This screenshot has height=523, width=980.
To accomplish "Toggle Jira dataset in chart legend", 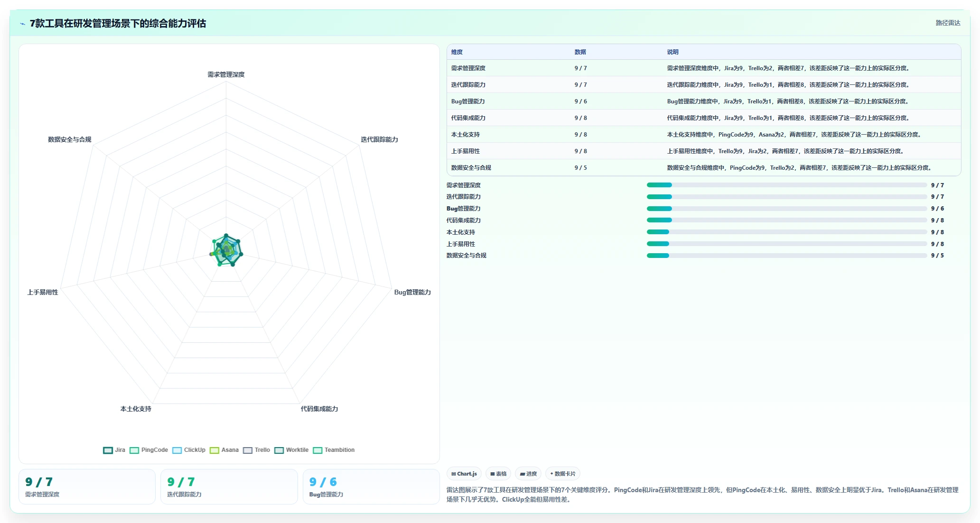I will (114, 450).
